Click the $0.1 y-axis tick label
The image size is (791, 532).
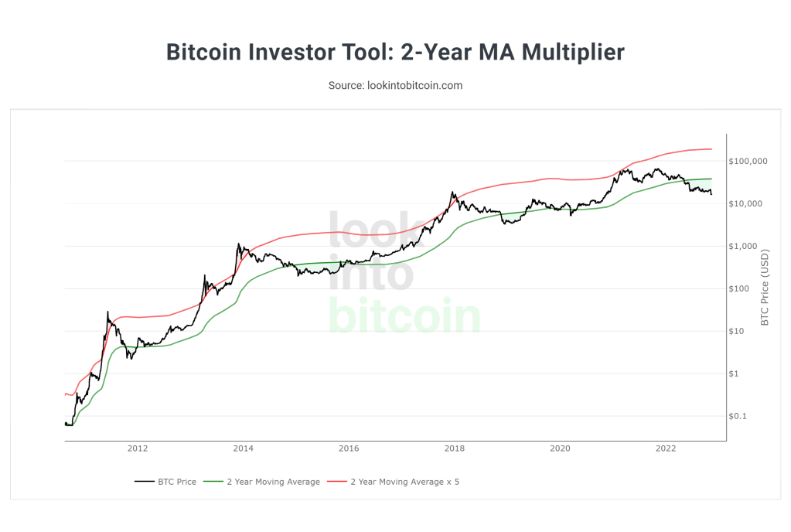pos(739,416)
